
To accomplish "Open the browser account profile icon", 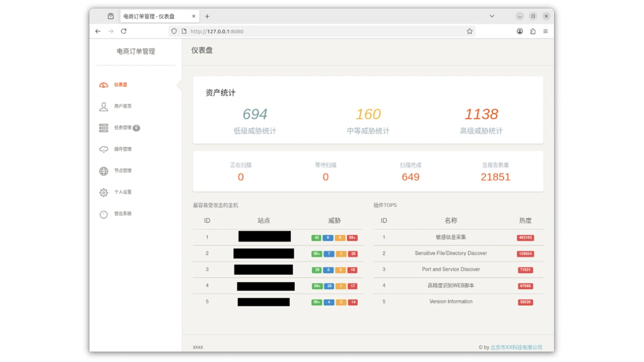I will (x=519, y=31).
